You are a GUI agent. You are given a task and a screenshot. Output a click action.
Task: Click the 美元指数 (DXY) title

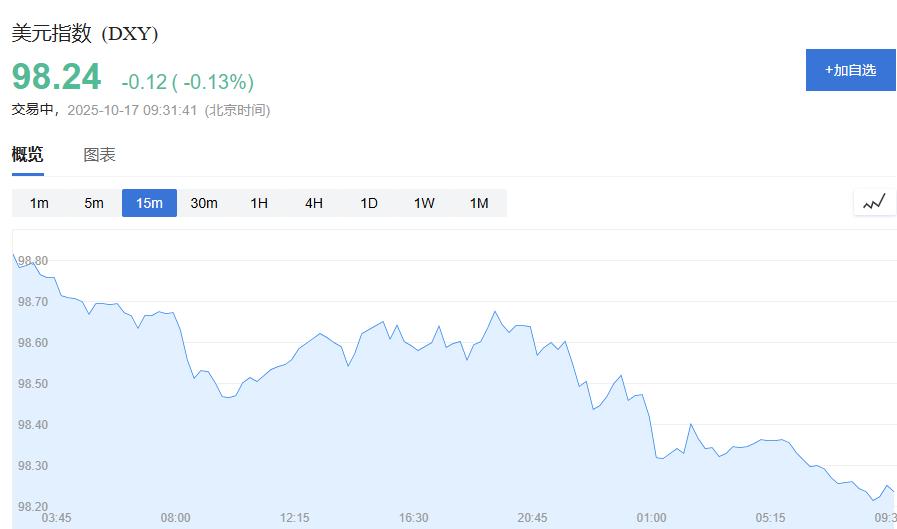pyautogui.click(x=85, y=34)
